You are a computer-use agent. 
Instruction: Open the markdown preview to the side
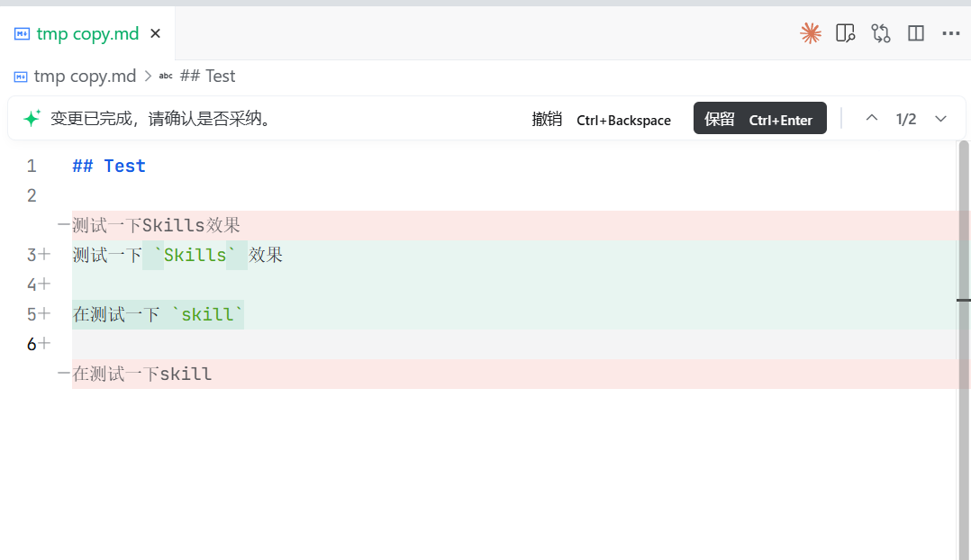tap(845, 33)
